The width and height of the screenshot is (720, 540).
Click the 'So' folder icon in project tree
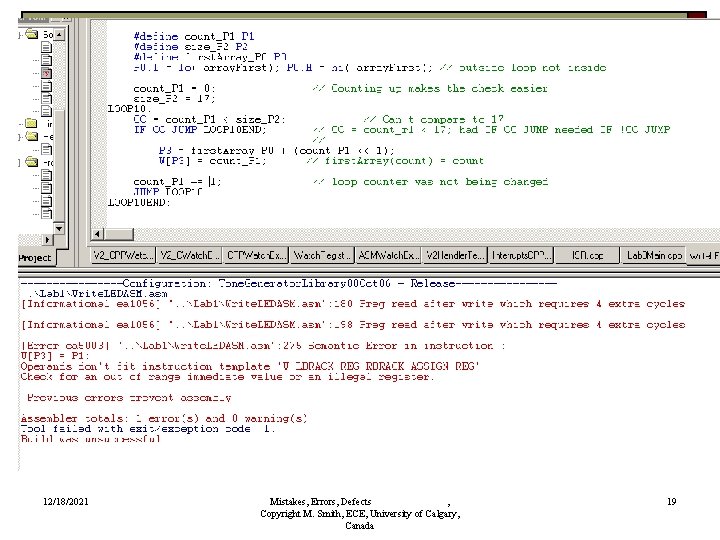click(32, 34)
